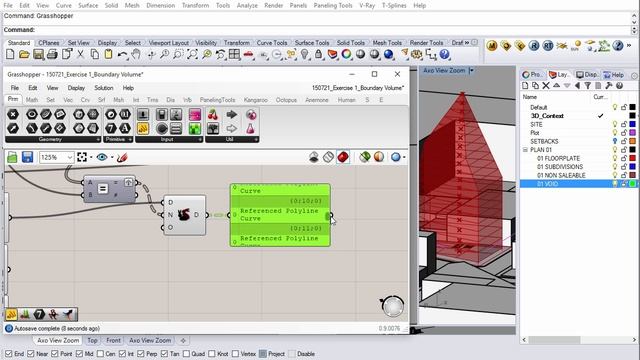Click the Equality component icon
The width and height of the screenshot is (640, 360).
click(103, 189)
